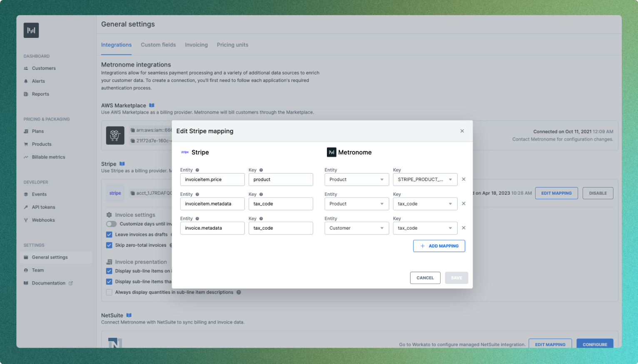Open NetSuite docs book icon
The width and height of the screenshot is (638, 364).
129,315
